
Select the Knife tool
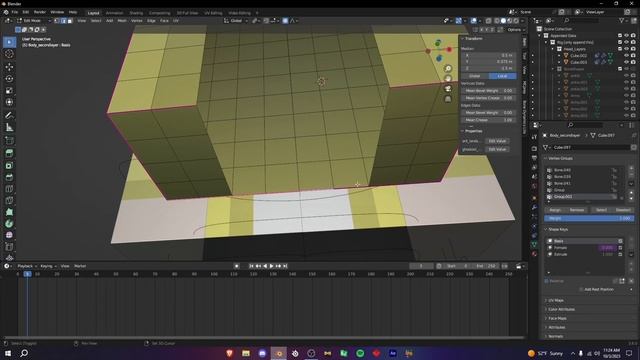(x=9, y=200)
